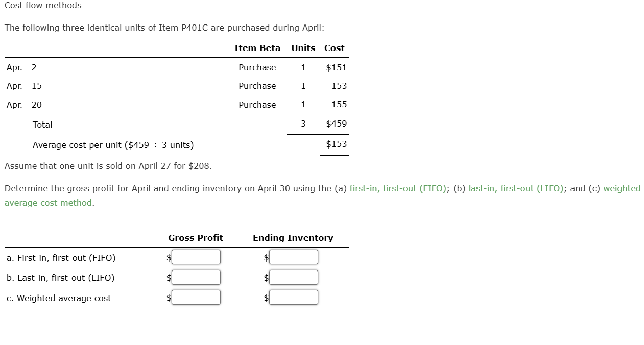Click the Units column header
Viewport: 644px width, 345px height.
click(303, 48)
